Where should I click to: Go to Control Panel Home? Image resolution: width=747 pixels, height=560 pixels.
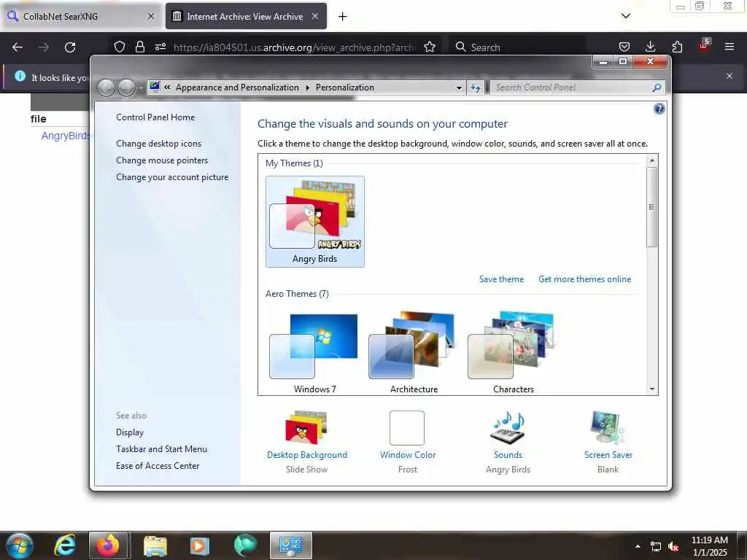coord(155,117)
